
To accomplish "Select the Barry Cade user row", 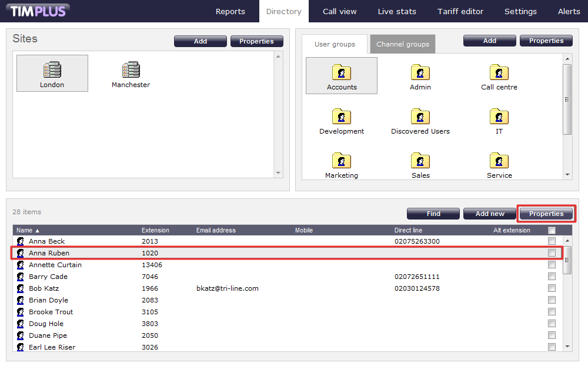I will coord(48,277).
